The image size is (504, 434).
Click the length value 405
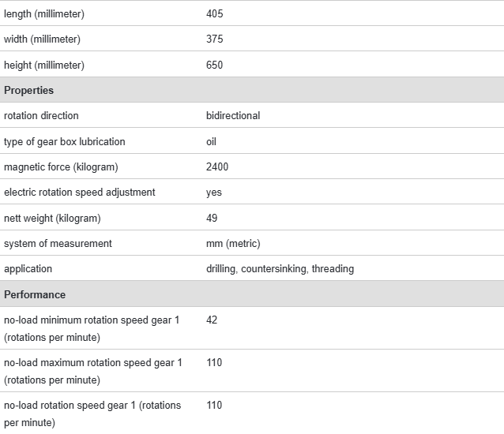215,14
